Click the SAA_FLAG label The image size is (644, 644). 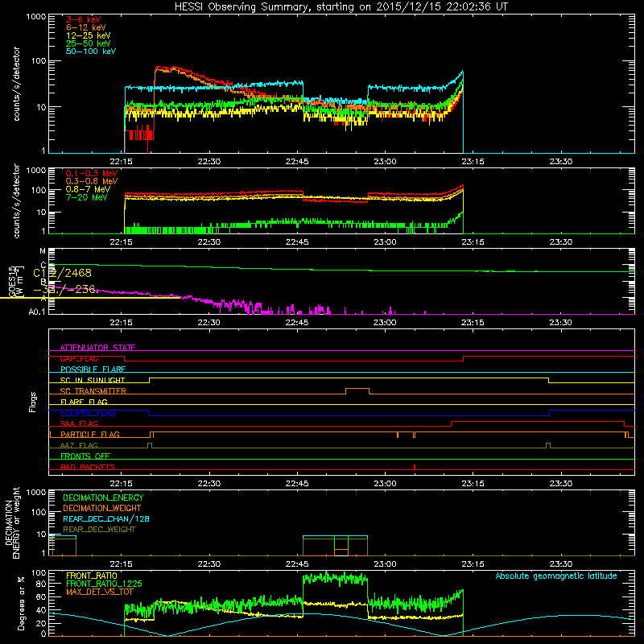[x=79, y=423]
